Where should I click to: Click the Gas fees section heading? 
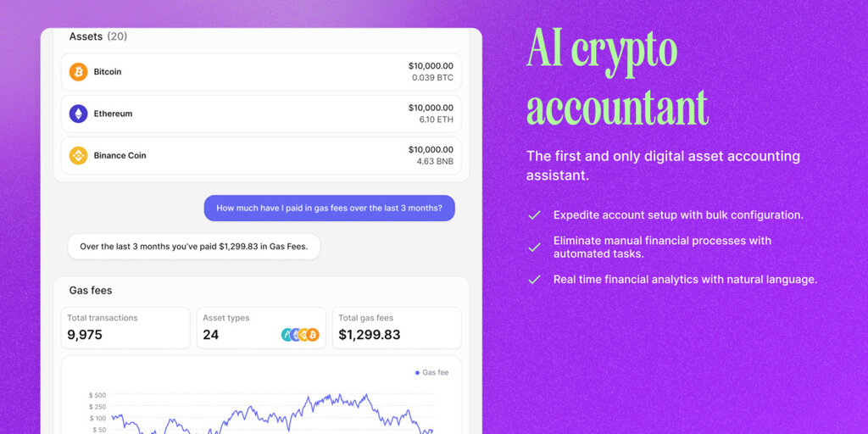tap(91, 291)
